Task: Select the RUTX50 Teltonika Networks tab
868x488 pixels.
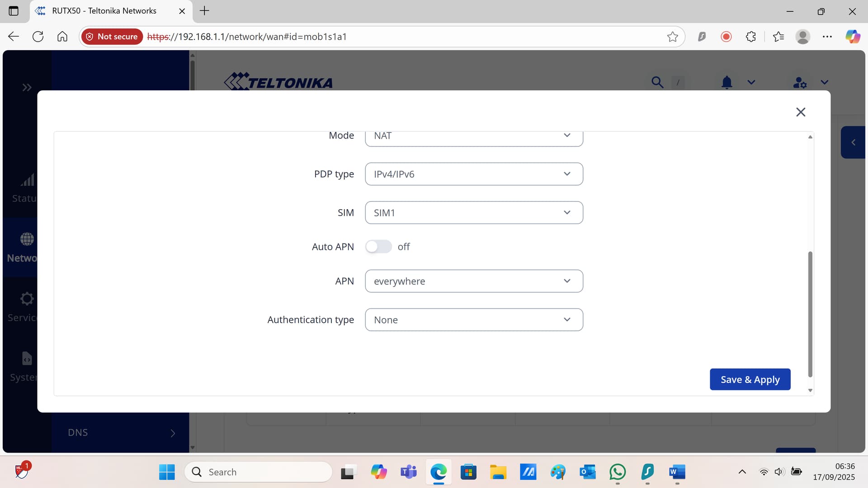Action: point(104,11)
